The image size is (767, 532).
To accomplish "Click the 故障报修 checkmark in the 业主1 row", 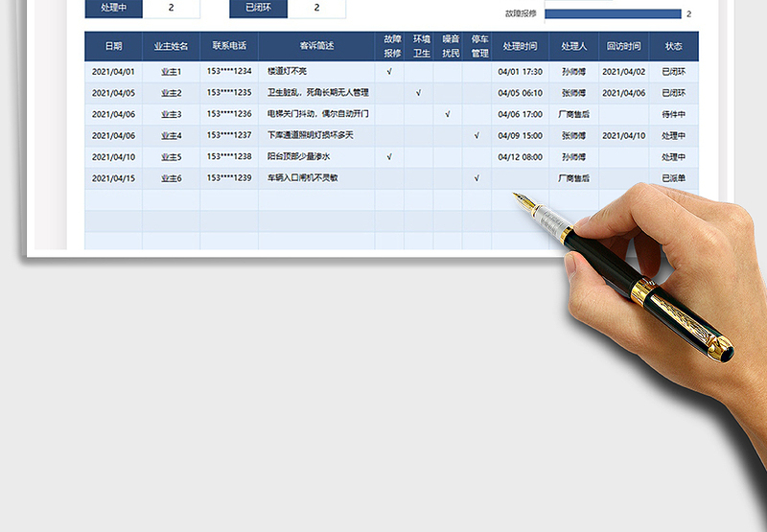I will (x=388, y=72).
